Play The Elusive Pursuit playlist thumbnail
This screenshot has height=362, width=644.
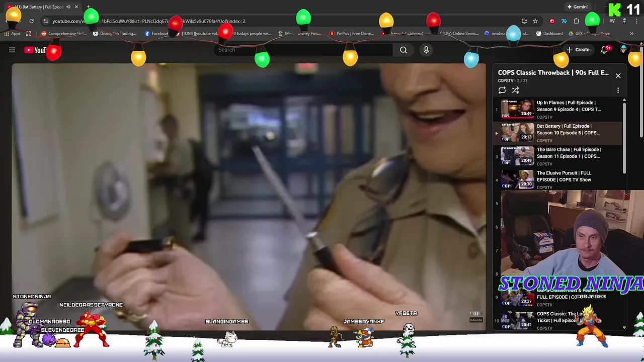(x=517, y=179)
